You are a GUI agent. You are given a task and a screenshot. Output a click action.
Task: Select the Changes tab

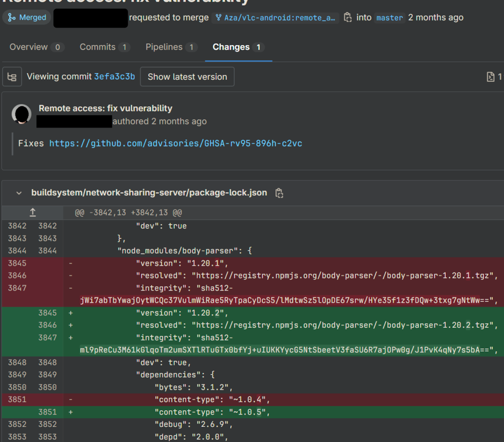(231, 47)
